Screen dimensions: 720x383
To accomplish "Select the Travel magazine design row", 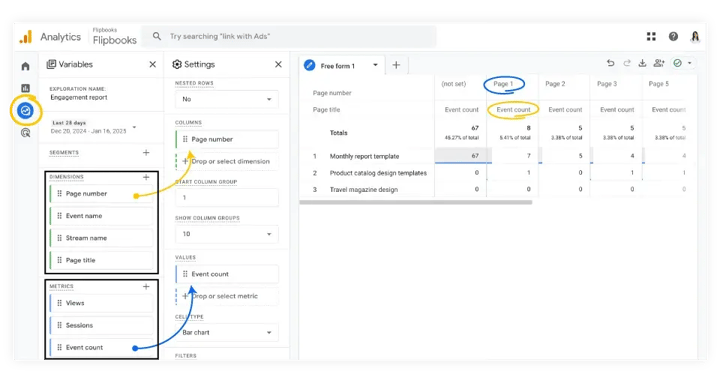I will click(364, 190).
